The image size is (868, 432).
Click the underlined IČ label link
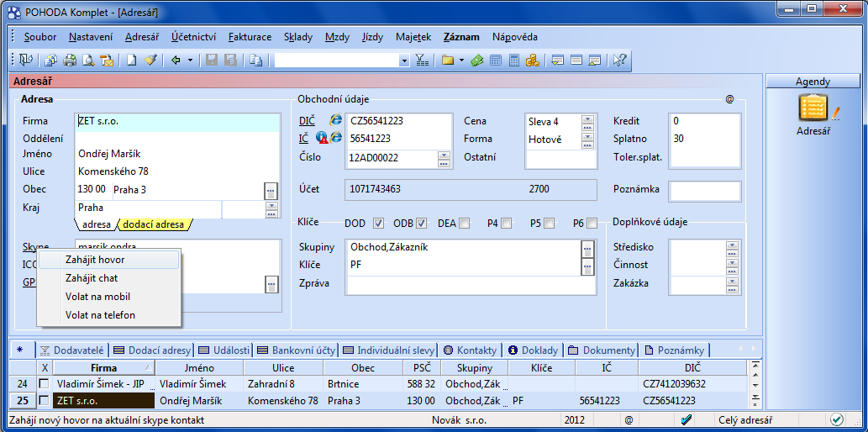pyautogui.click(x=304, y=139)
